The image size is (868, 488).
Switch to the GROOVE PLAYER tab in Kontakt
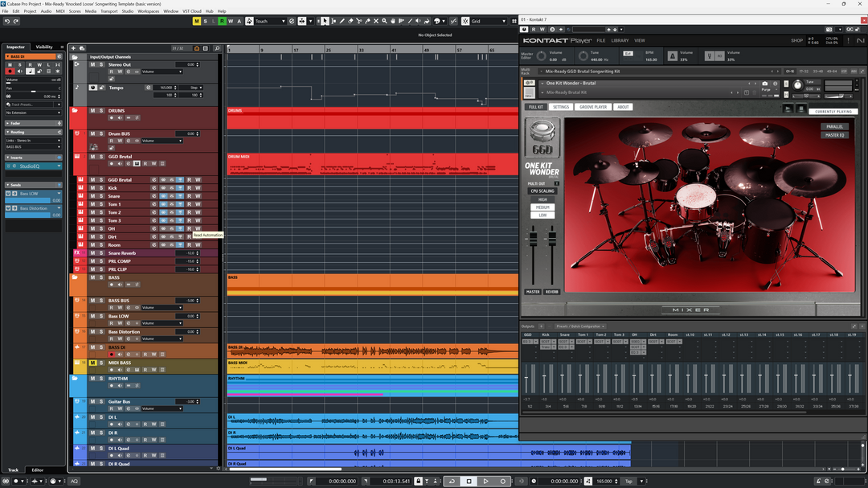(593, 106)
